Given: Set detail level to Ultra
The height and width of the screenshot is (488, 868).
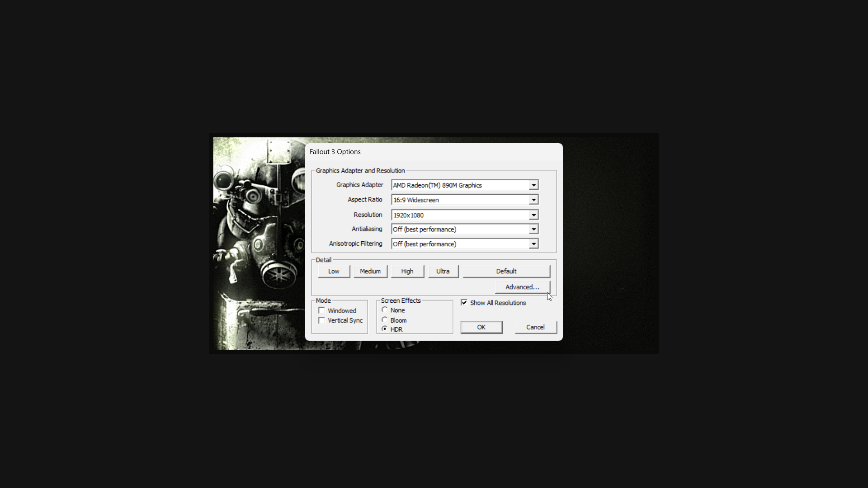Looking at the screenshot, I should click(x=443, y=271).
